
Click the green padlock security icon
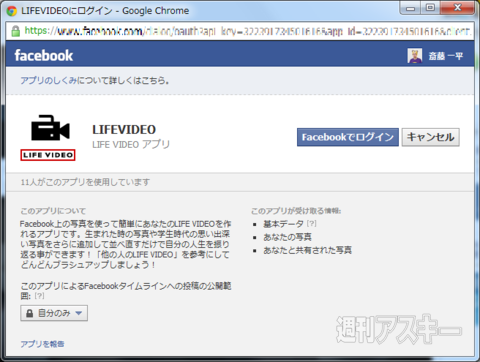click(15, 31)
